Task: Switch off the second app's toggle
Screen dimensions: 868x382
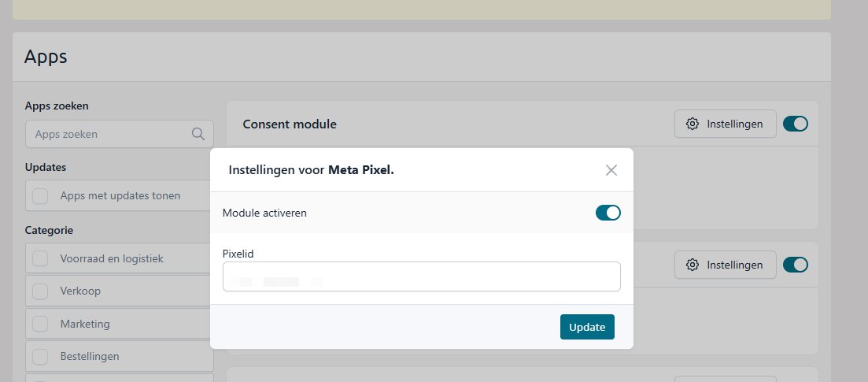Action: click(x=796, y=265)
